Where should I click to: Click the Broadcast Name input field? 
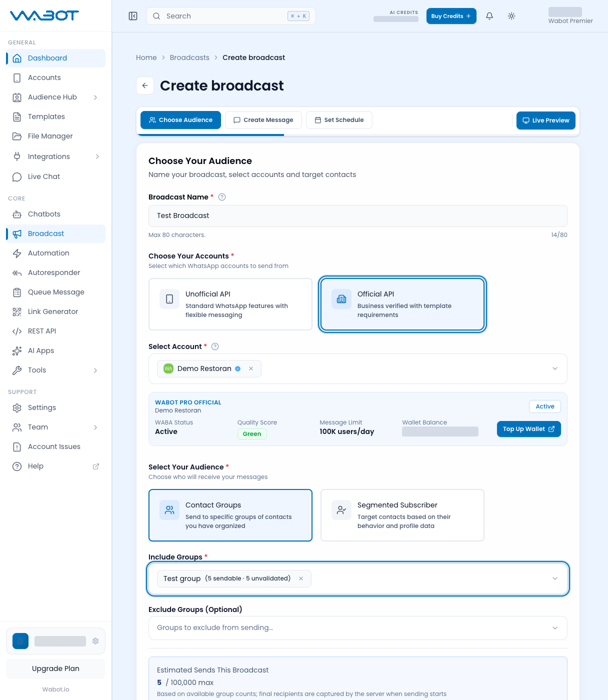point(358,215)
